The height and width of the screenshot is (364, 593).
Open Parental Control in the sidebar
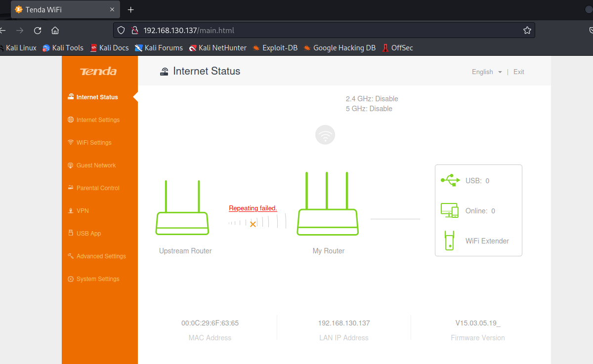[98, 188]
